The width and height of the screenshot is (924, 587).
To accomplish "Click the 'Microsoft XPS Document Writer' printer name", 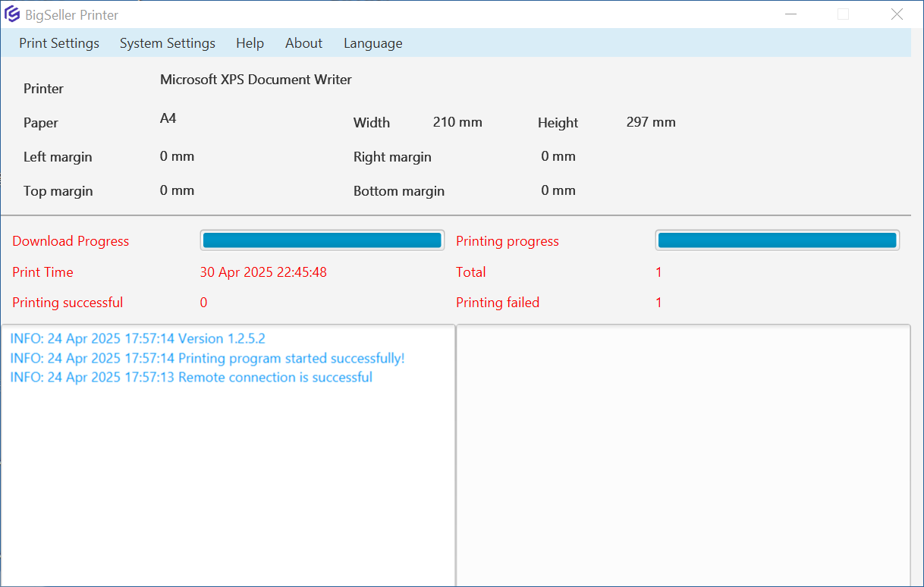I will click(x=256, y=80).
